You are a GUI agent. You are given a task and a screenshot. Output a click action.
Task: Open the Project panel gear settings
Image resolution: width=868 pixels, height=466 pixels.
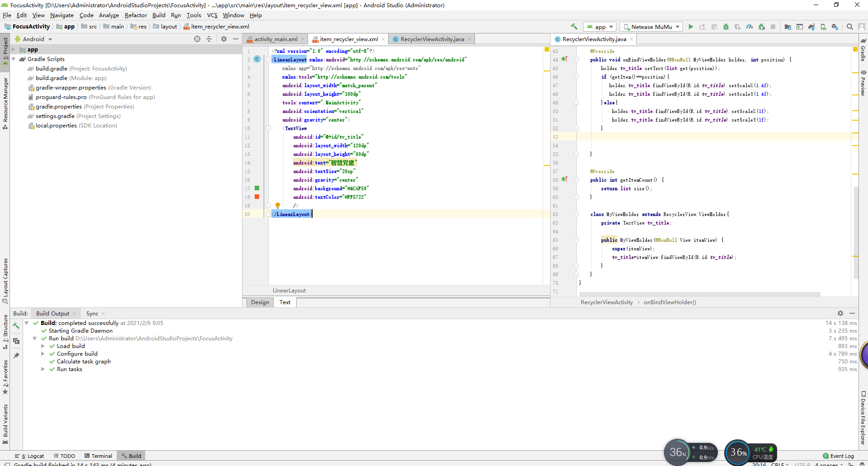click(x=224, y=39)
